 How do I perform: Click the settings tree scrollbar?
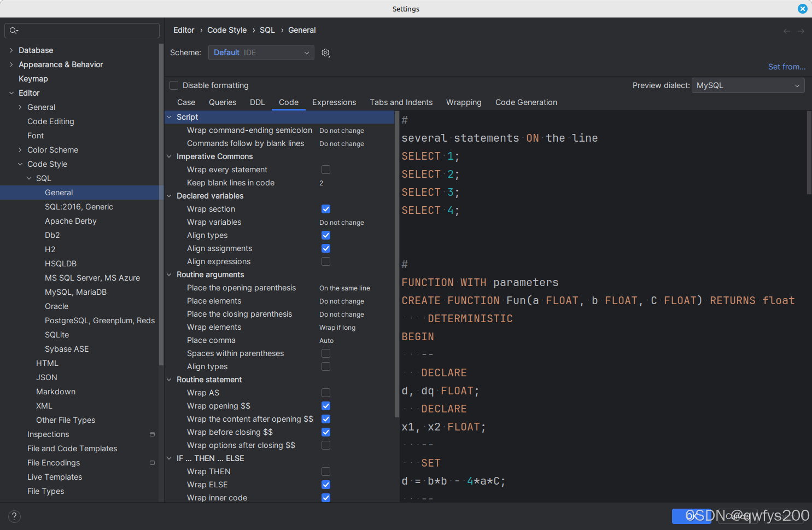161,205
